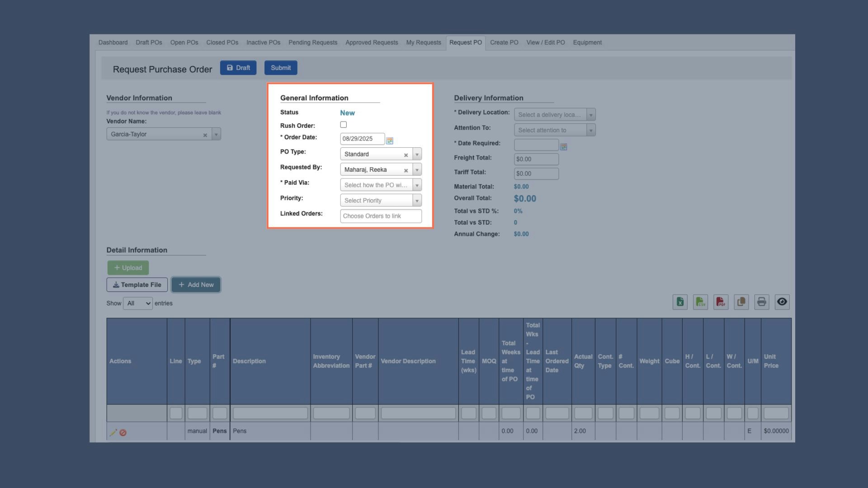This screenshot has height=488, width=868.
Task: Check the Rush Order checkbox
Action: [344, 125]
